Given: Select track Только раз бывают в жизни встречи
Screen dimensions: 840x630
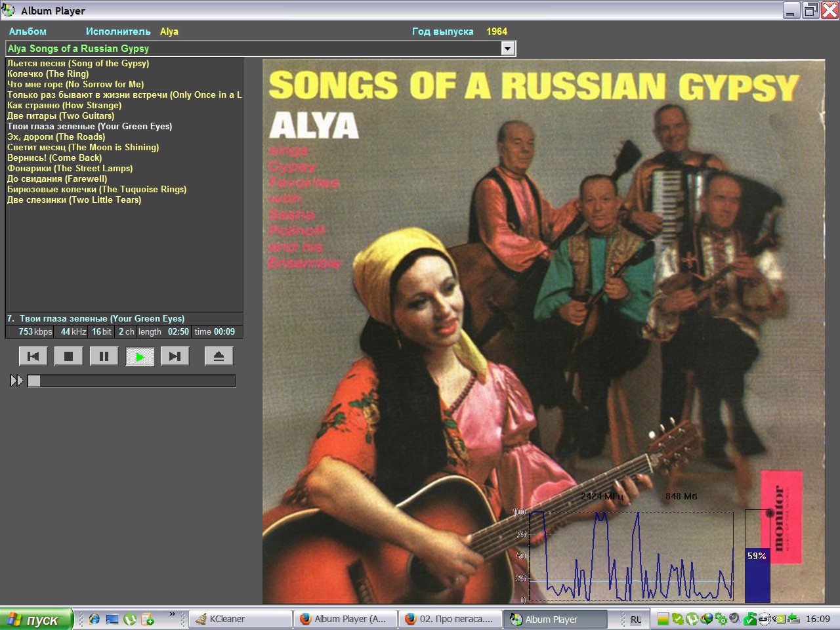Looking at the screenshot, I should point(124,94).
